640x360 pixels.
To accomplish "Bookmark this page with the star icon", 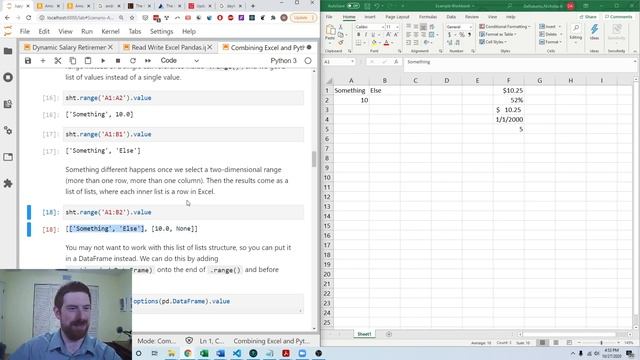I will pyautogui.click(x=132, y=18).
